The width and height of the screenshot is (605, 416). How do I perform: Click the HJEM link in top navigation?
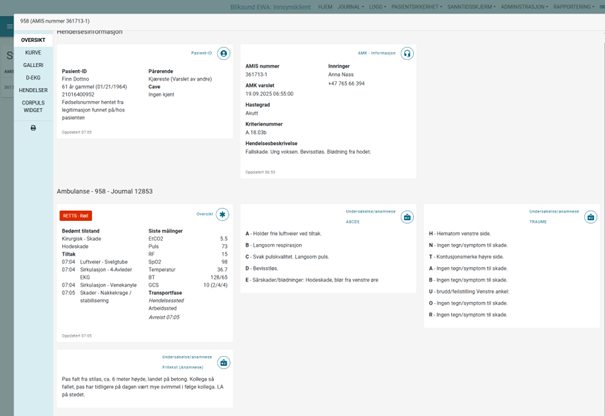(325, 6)
